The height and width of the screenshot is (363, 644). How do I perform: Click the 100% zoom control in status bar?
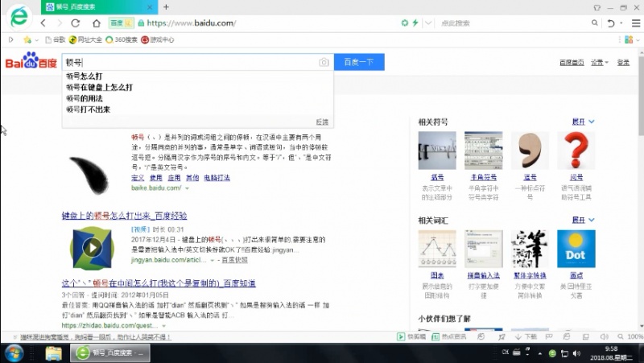(x=631, y=336)
